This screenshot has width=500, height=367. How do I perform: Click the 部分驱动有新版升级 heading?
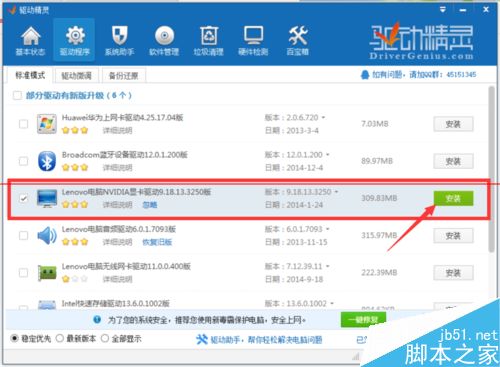tap(79, 95)
